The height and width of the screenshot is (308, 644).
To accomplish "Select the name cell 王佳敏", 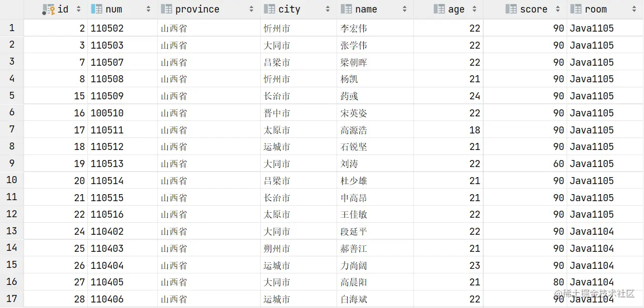I will [x=354, y=215].
